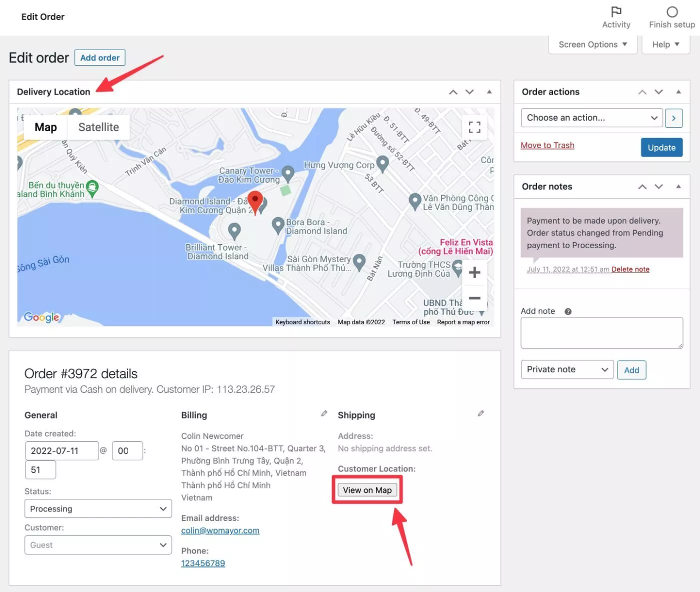Open the Private note type dropdown

pyautogui.click(x=567, y=369)
